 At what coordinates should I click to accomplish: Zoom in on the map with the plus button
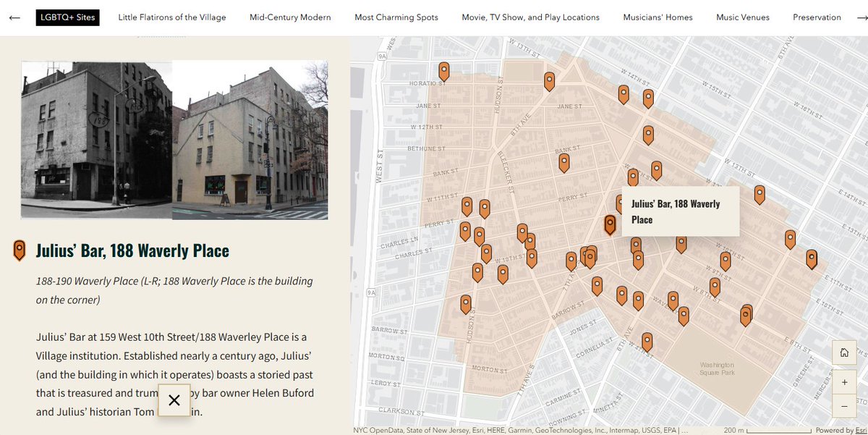[x=844, y=381]
